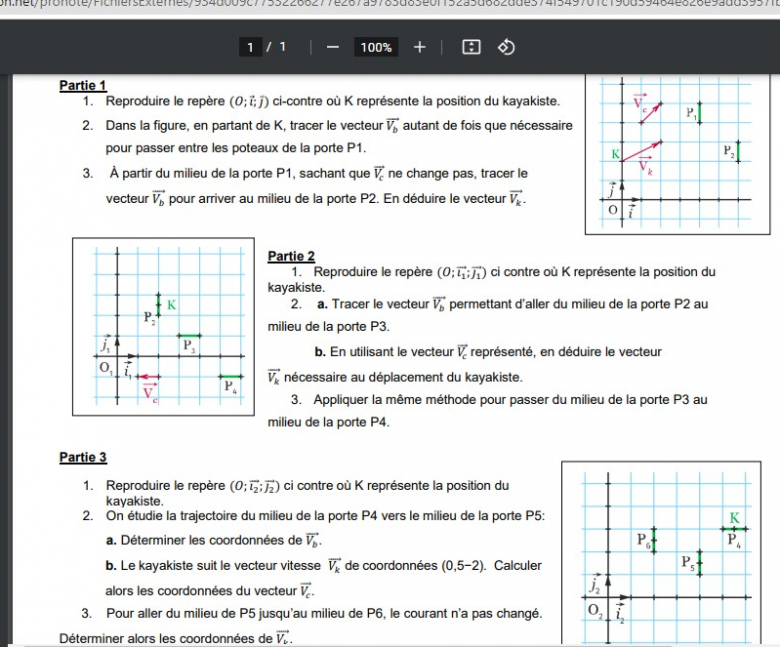This screenshot has width=780, height=647.
Task: Click the zoom out minus button
Action: click(x=333, y=47)
